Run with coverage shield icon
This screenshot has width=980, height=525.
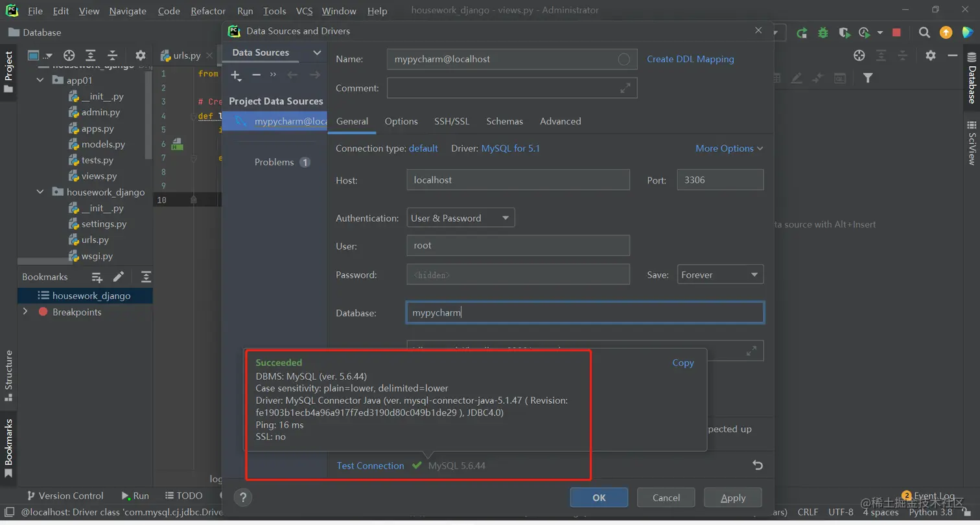[x=844, y=32]
